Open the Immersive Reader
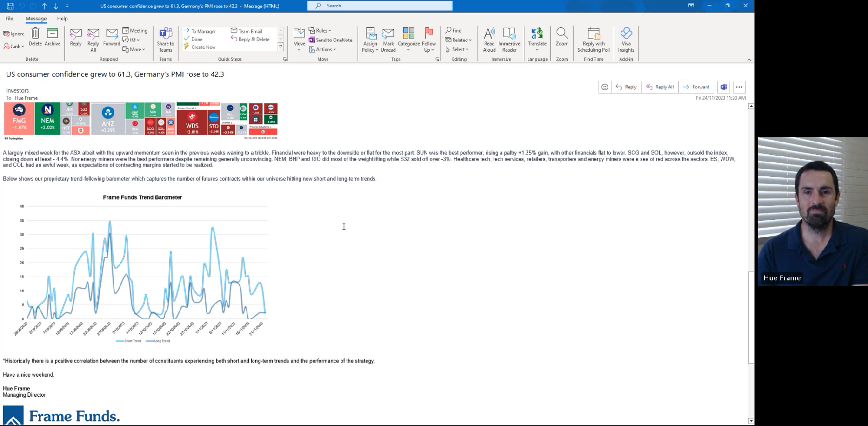 509,40
